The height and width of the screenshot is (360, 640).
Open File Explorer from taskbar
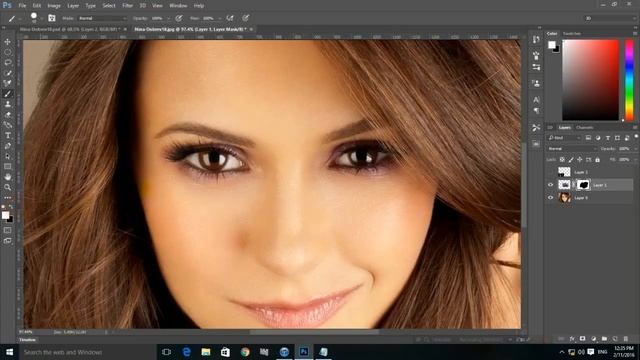(x=206, y=352)
